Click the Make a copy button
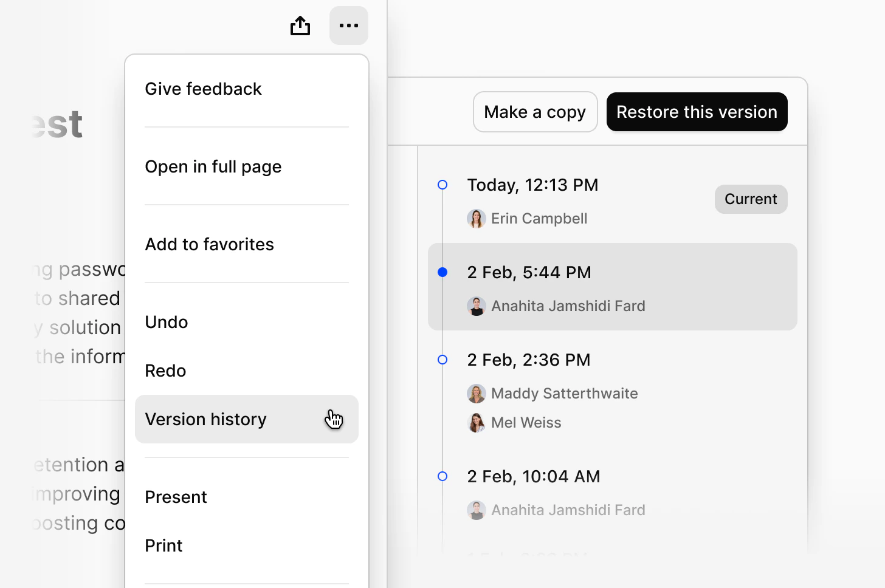The width and height of the screenshot is (885, 588). click(535, 112)
